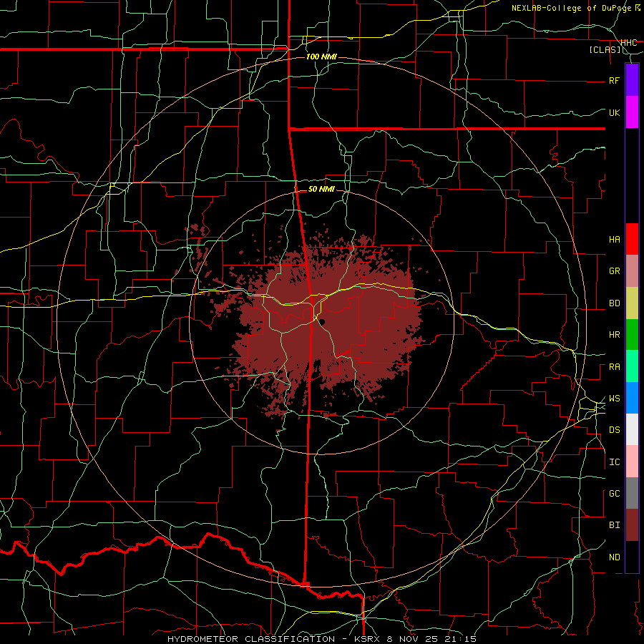This screenshot has width=644, height=644.
Task: Click the HA legend label
Action: click(614, 240)
